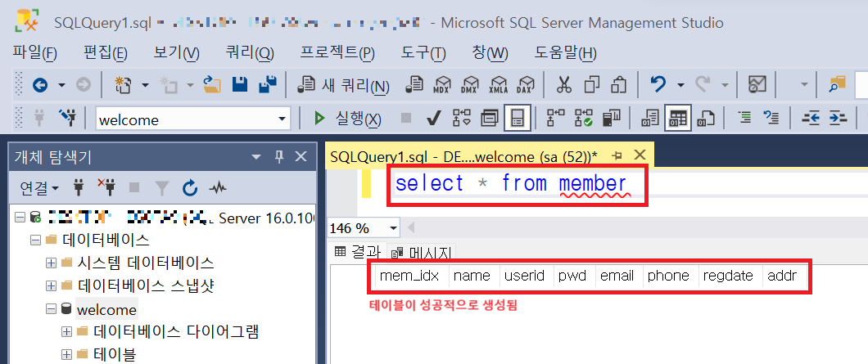Expand the 시스템 데이터베이스 node
Screen dimensions: 868x364
coord(52,263)
